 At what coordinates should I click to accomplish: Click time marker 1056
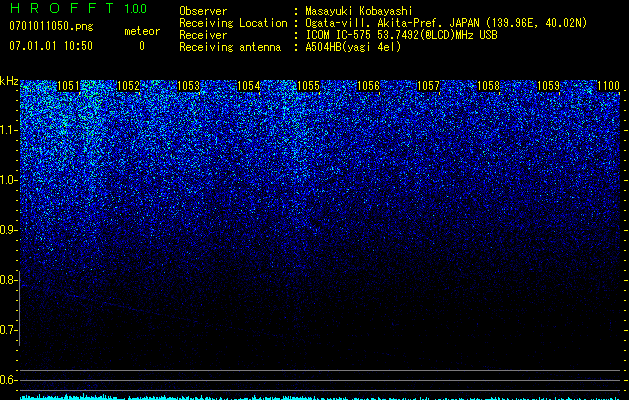[368, 86]
